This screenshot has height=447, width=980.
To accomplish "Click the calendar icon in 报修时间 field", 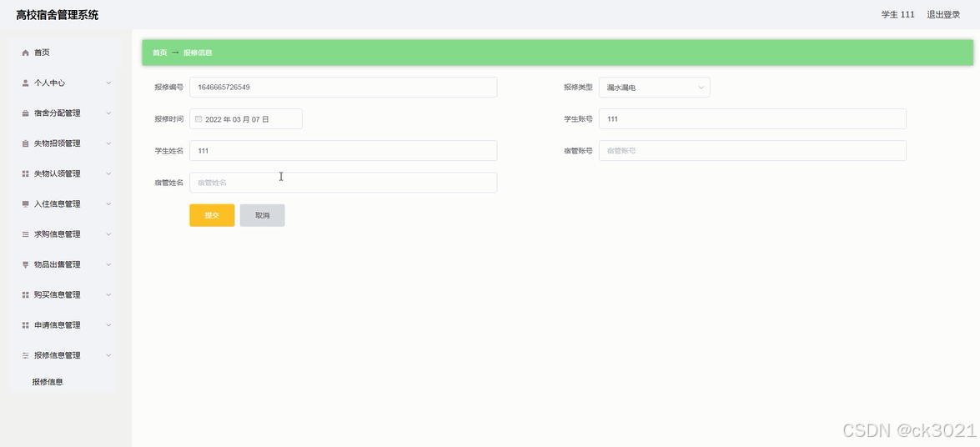I will point(199,118).
